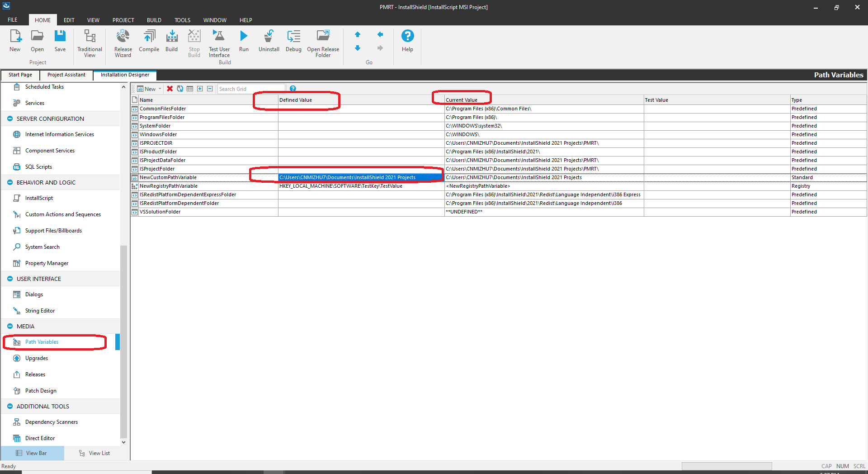Save the project using the Save icon
This screenshot has height=474, width=868.
point(60,41)
